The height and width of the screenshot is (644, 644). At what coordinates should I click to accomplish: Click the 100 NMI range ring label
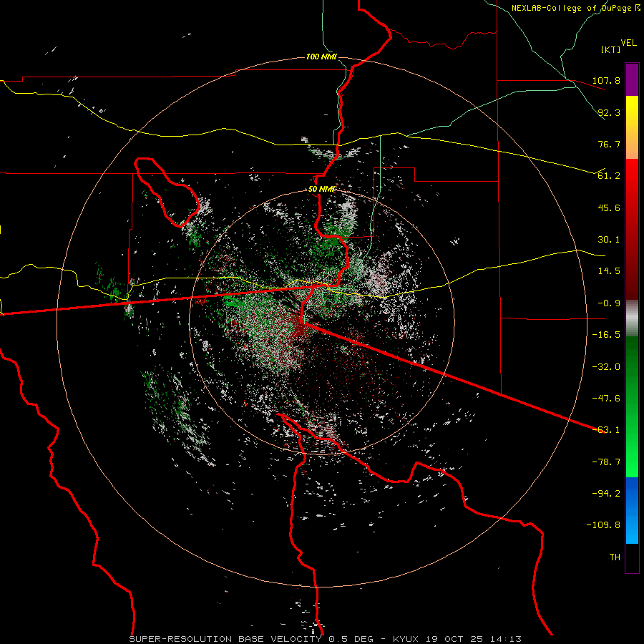[321, 57]
